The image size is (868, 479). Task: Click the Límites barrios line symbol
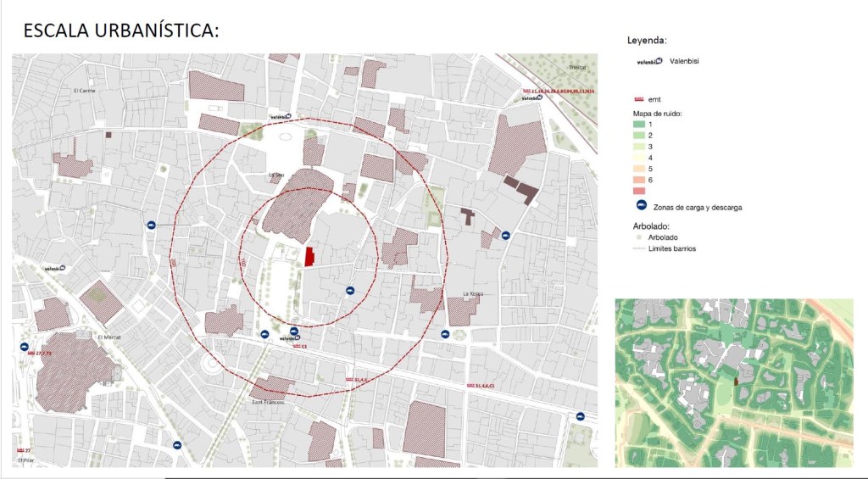pyautogui.click(x=639, y=249)
